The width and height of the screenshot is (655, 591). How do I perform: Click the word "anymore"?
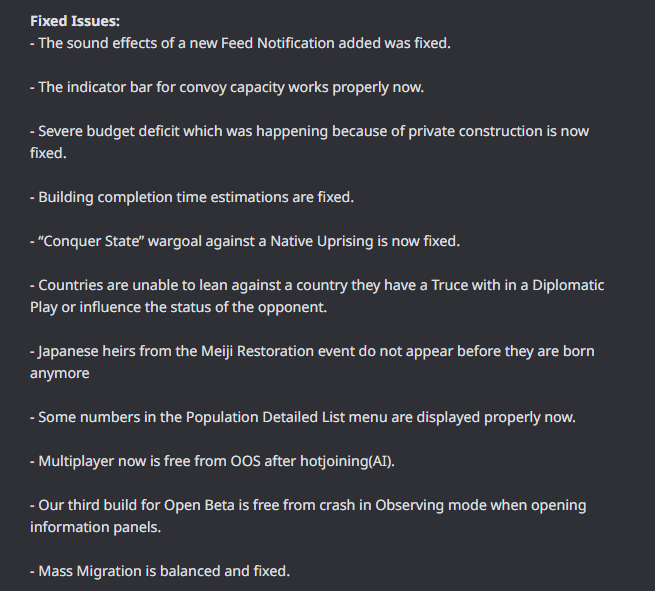(60, 373)
